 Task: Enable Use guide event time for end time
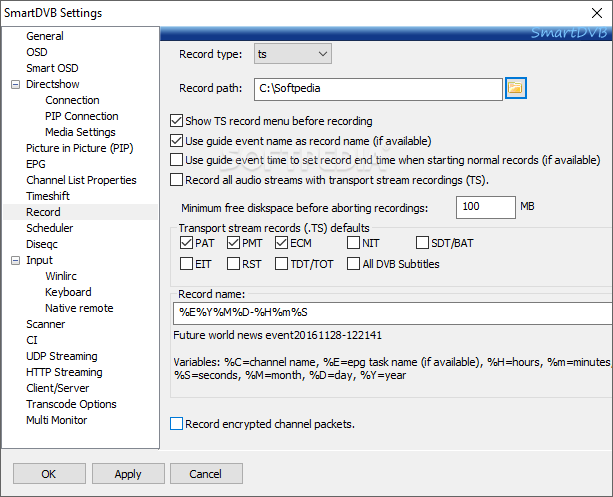tap(176, 160)
